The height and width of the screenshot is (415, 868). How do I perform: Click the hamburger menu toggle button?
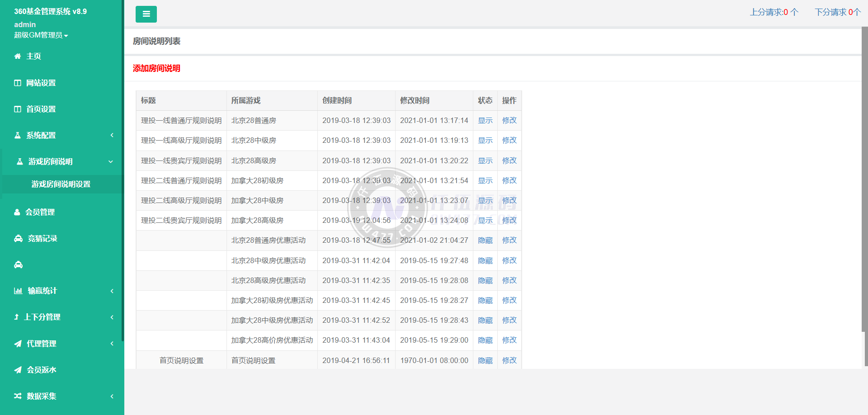click(146, 14)
